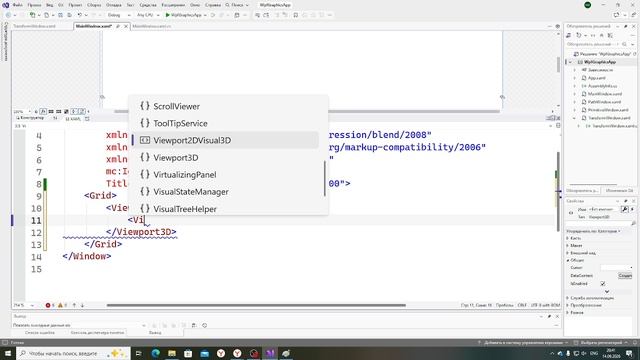
Task: Swap the designer and XAML panes
Action: [x=56, y=118]
